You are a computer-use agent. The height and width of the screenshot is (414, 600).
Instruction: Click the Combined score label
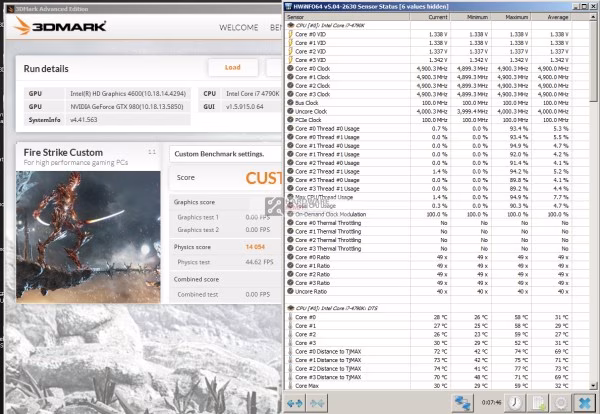[196, 279]
